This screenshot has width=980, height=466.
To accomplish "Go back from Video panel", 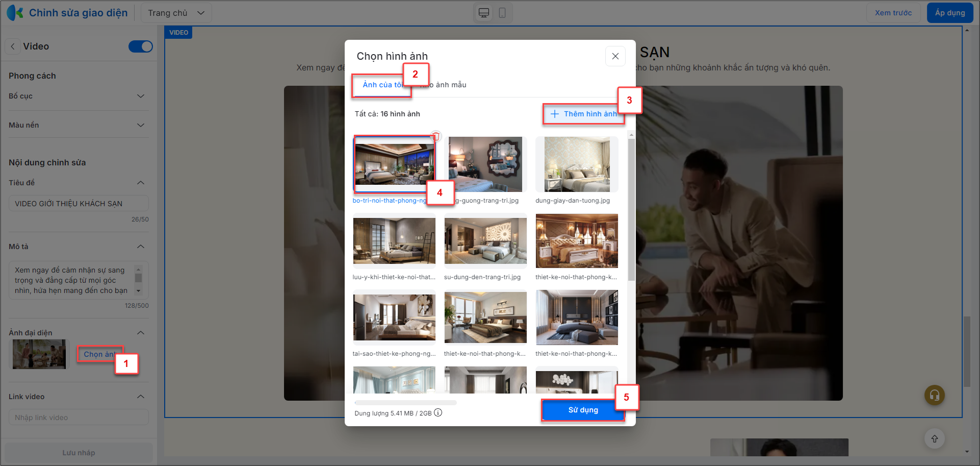I will point(13,46).
